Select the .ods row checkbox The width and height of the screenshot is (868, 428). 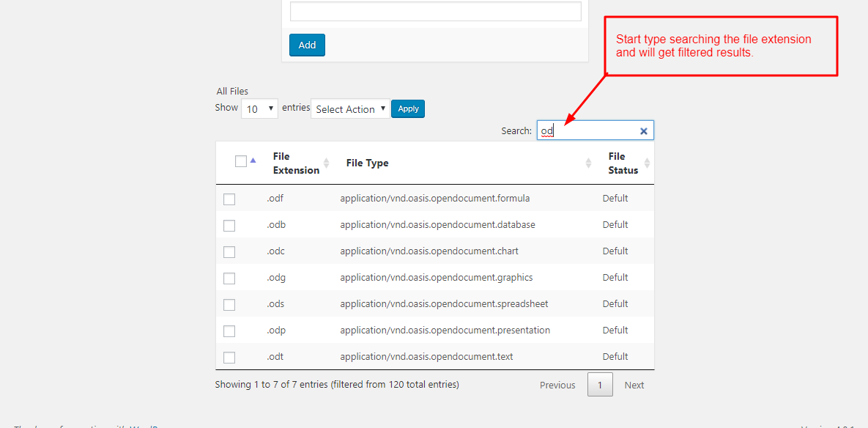coord(229,305)
